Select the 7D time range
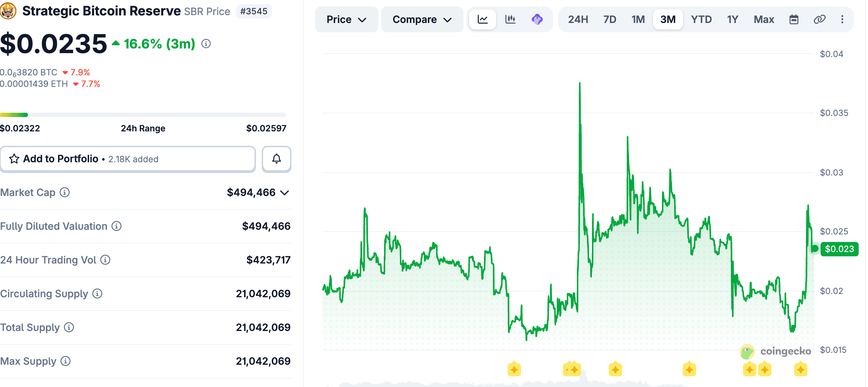This screenshot has height=387, width=868. coord(610,19)
